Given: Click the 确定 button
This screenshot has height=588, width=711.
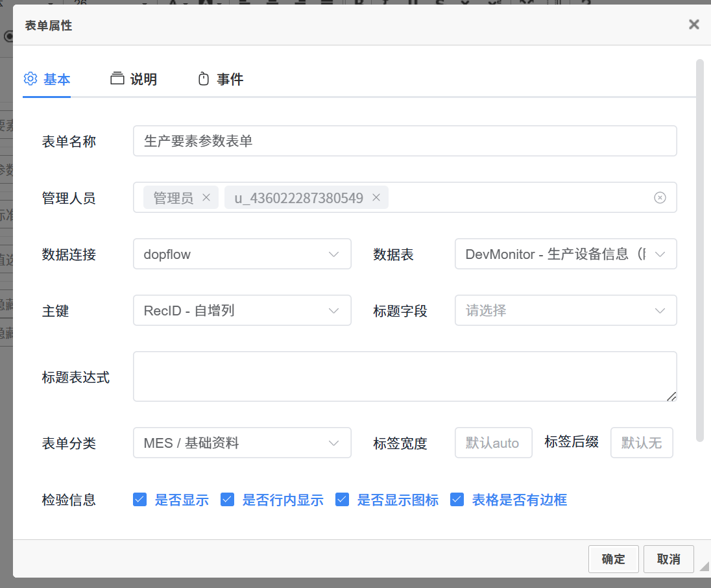Looking at the screenshot, I should click(613, 559).
